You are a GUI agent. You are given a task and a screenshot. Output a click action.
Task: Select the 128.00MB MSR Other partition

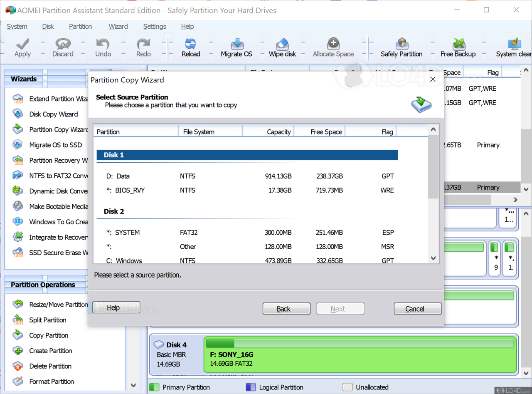click(x=247, y=247)
